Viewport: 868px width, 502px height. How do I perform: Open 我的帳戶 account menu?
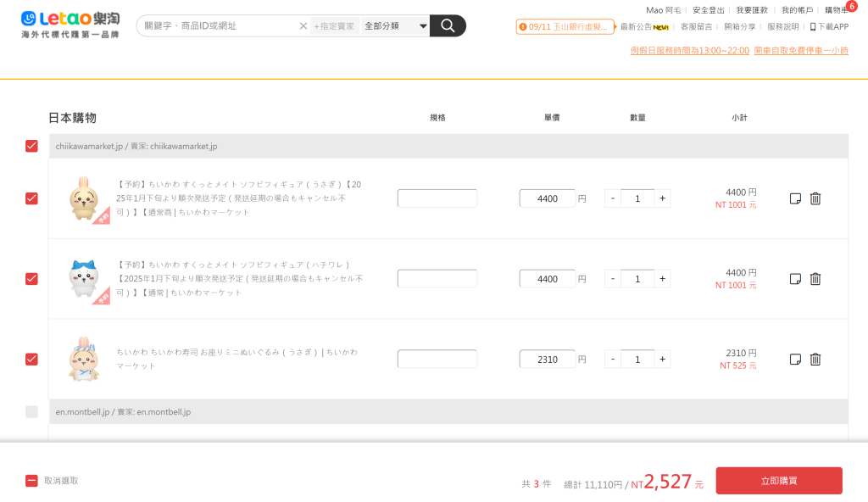[x=797, y=10]
